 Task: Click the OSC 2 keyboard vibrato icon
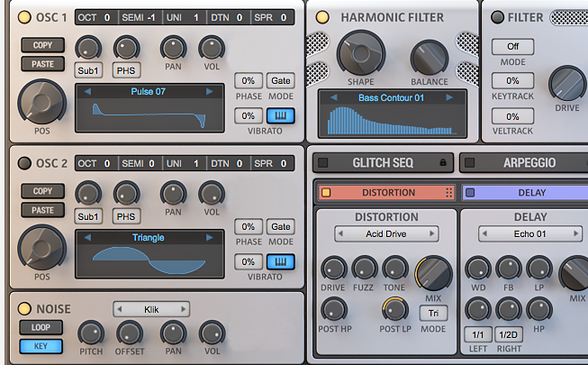tap(281, 261)
